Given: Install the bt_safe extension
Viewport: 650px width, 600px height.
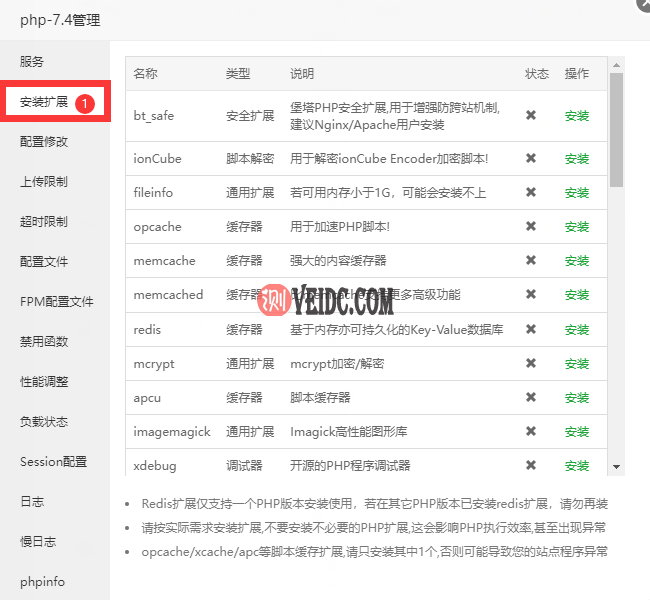Looking at the screenshot, I should click(x=577, y=116).
